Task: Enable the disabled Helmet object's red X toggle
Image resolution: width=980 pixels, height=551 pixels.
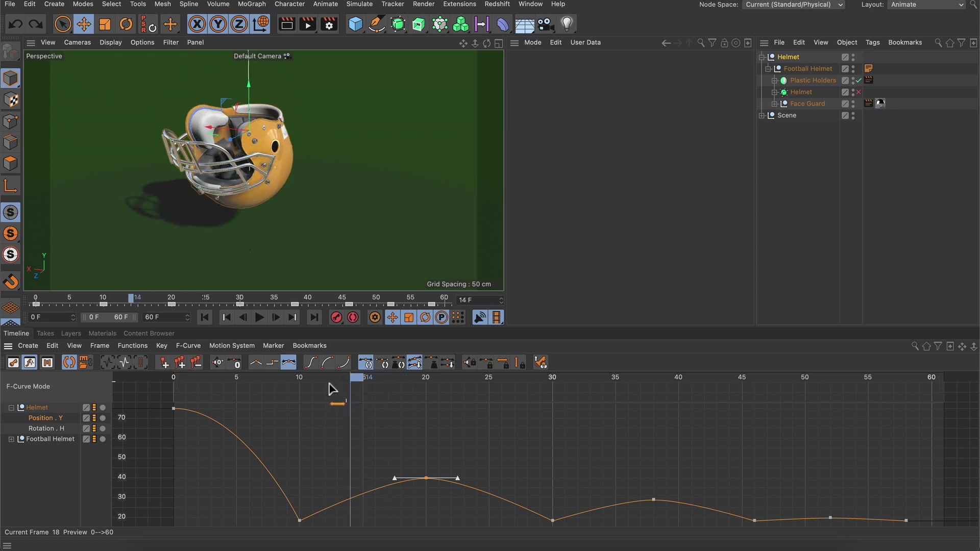Action: coord(859,92)
